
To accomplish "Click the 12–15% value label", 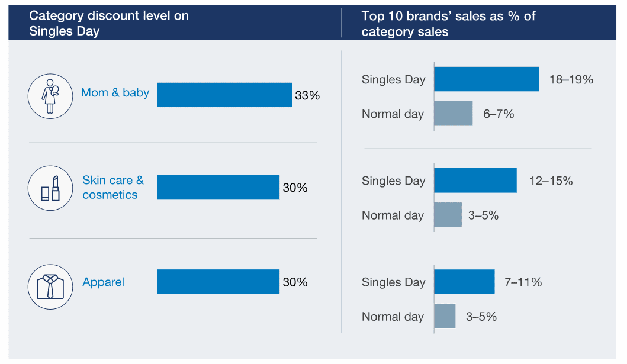I will [551, 181].
